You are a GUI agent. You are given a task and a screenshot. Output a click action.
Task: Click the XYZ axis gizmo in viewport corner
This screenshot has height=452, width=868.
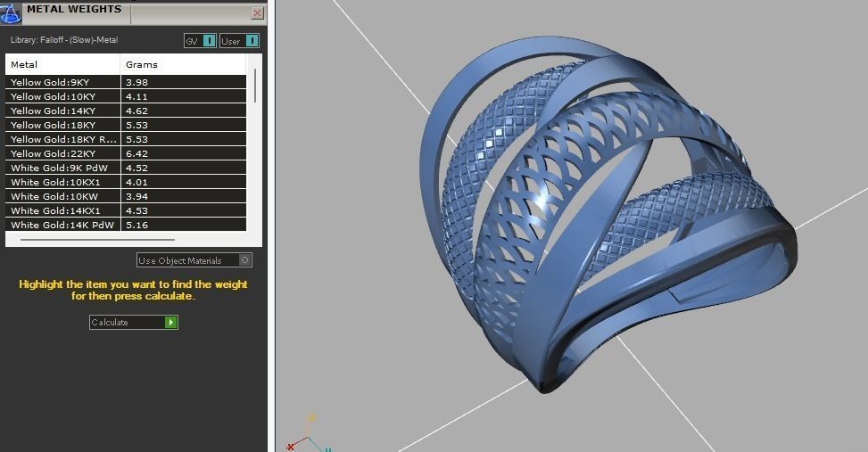coord(309,435)
